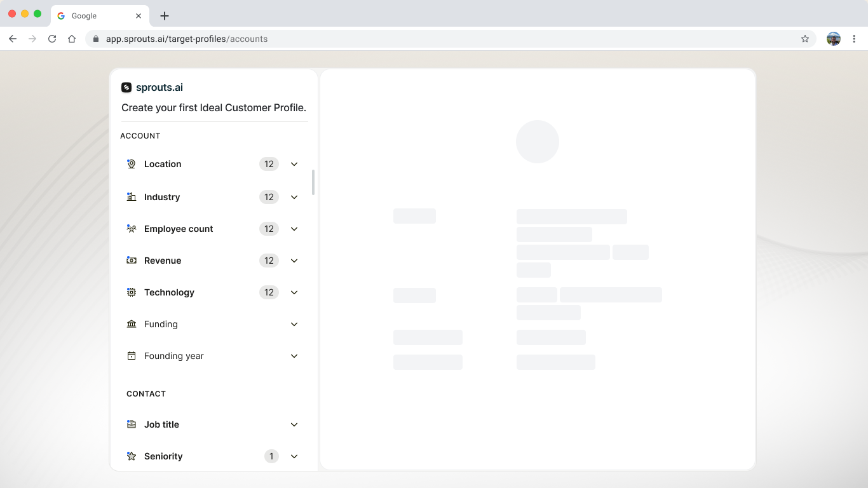Click the Job title badge icon
Screen dimensions: 868x488
(132, 424)
